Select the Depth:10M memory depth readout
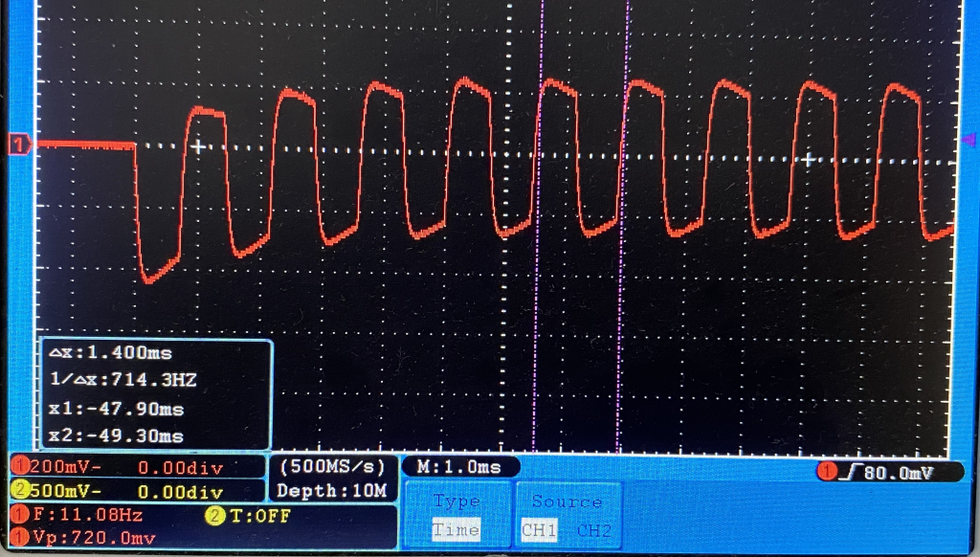This screenshot has width=980, height=557. point(332,491)
